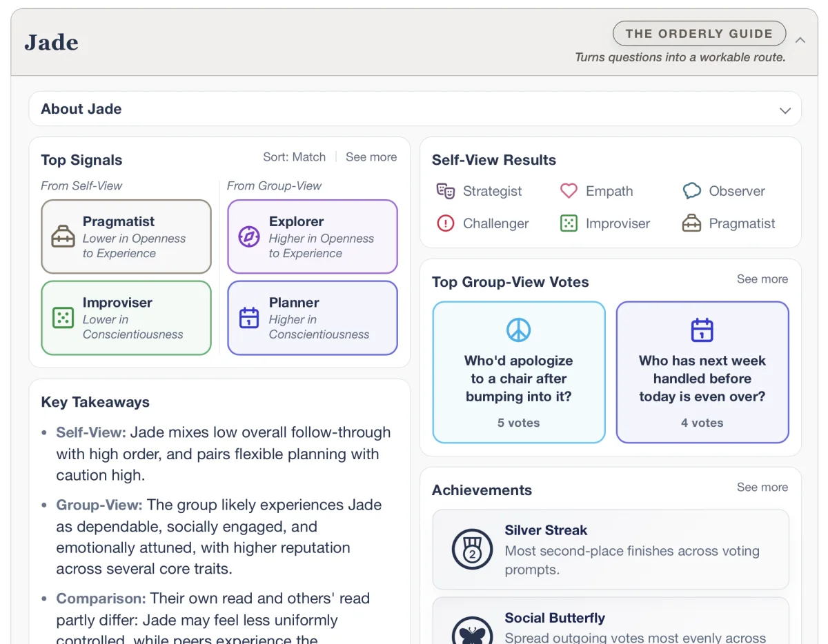Open the Social Butterfly achievement card
Screen dimensions: 828x644
click(611, 621)
